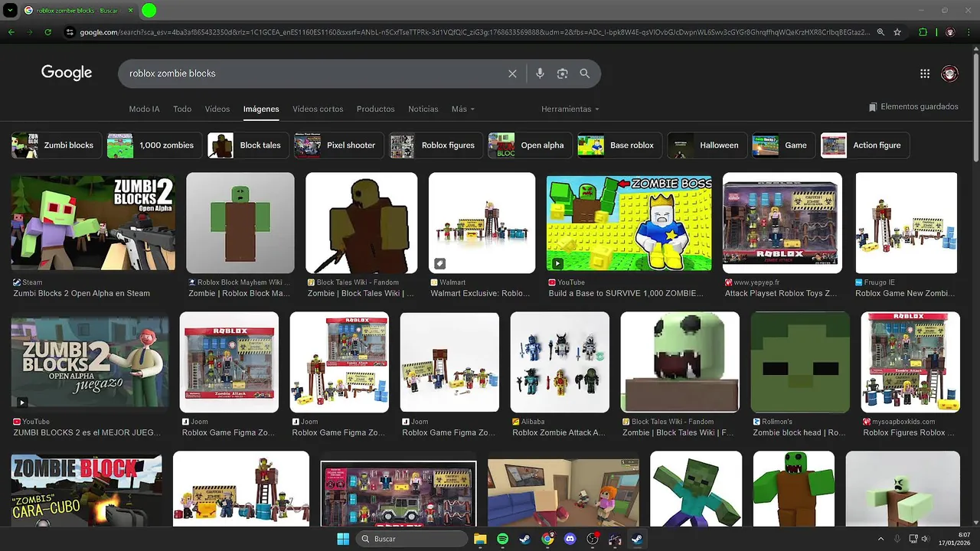980x551 pixels.
Task: Open network status in system tray
Action: pyautogui.click(x=913, y=539)
